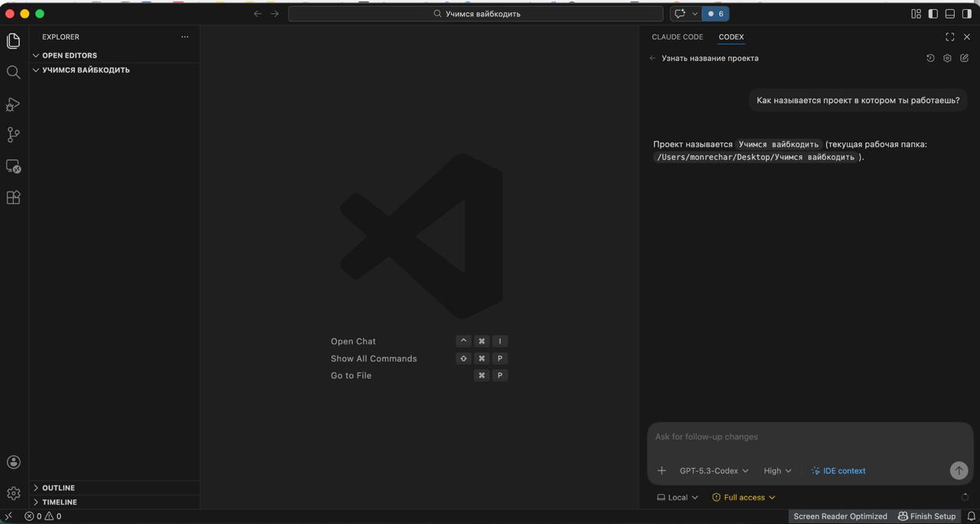Close the secondary side bar panel

pos(967,37)
